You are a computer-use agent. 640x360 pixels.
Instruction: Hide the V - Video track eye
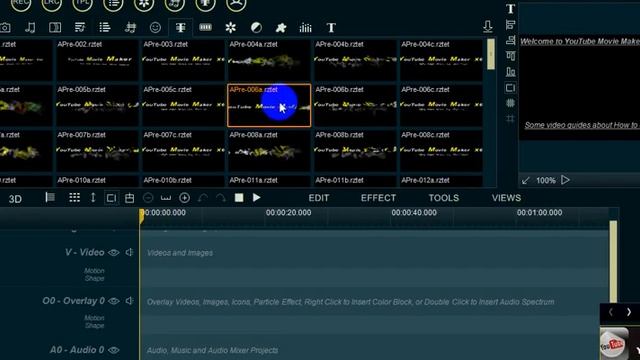coord(114,253)
